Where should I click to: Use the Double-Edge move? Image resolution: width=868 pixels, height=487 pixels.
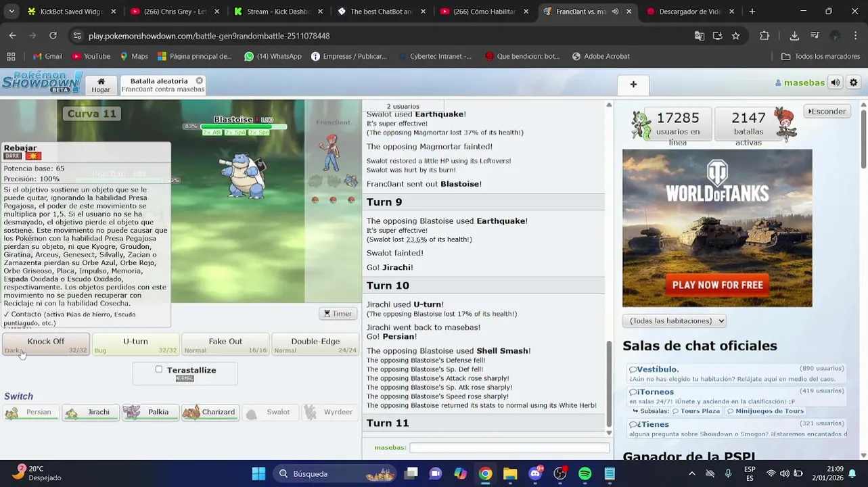point(315,344)
